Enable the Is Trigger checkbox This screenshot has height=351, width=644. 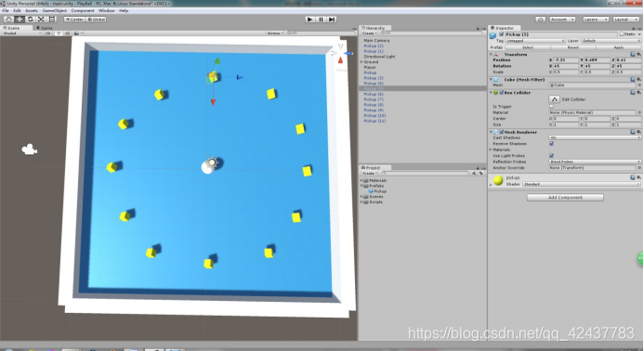coord(551,107)
